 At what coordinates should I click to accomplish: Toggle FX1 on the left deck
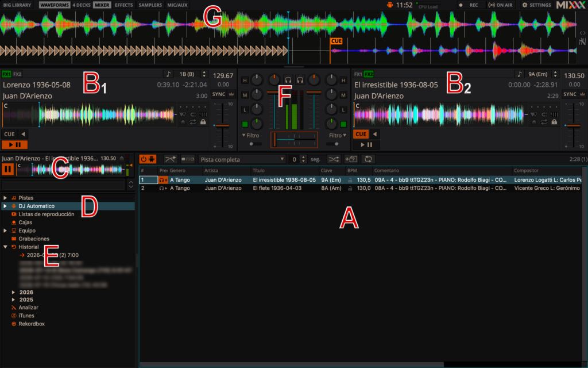pos(6,74)
